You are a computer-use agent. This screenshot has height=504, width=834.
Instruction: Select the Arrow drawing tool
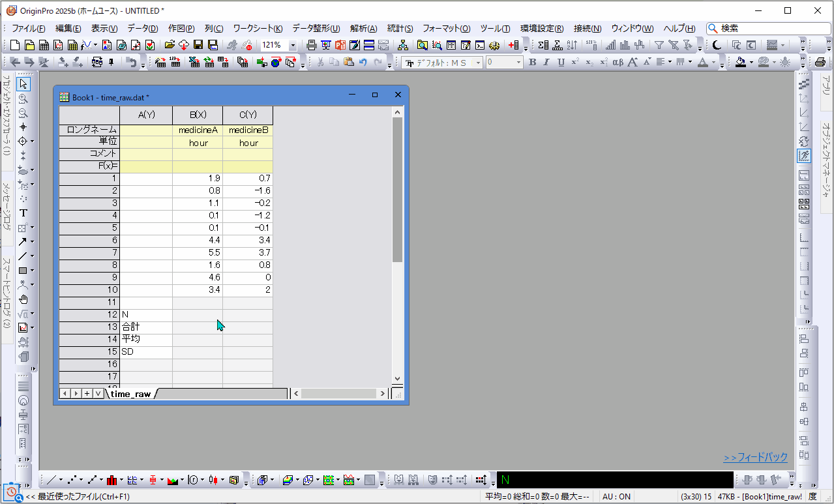[23, 242]
